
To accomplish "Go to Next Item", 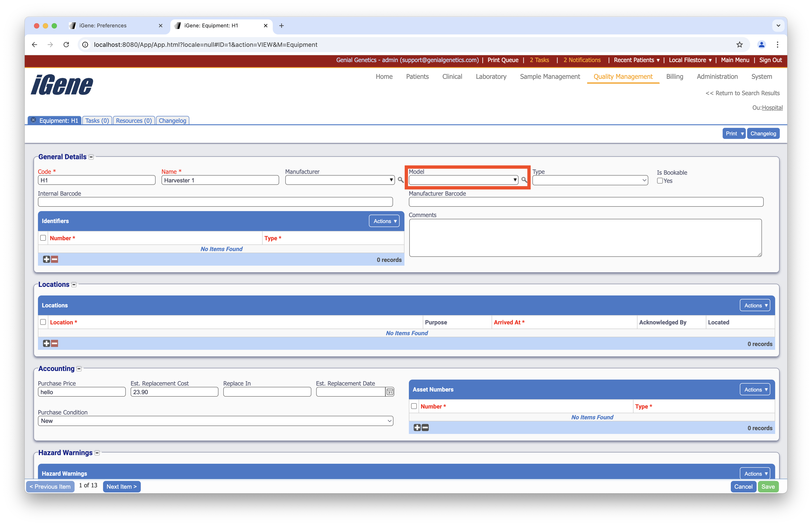I will click(x=121, y=486).
